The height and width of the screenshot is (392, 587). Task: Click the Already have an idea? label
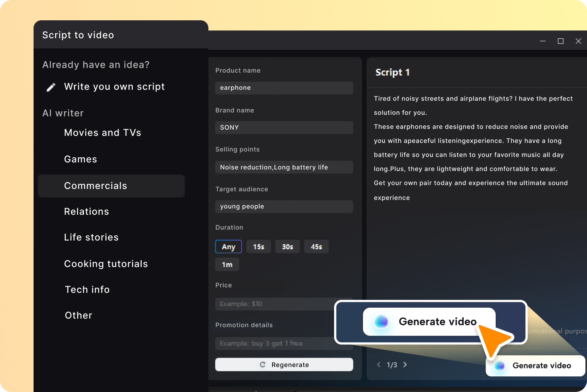96,65
